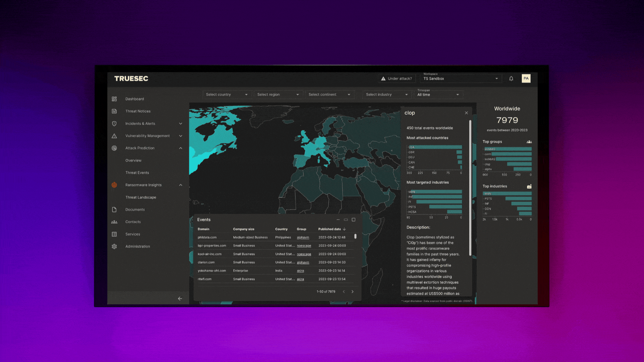
Task: Click next page arrow in events table
Action: click(353, 291)
